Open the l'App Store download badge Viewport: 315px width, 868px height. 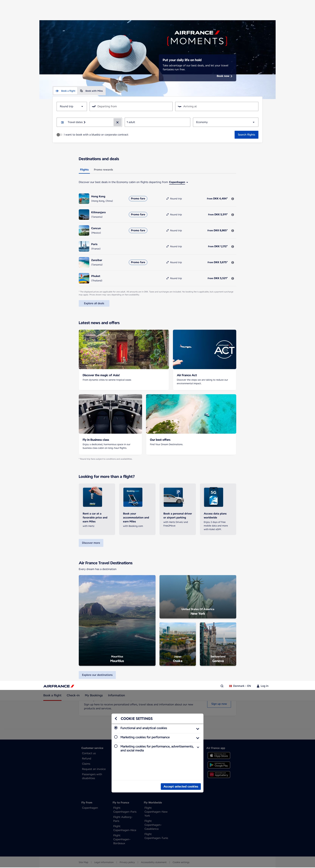pyautogui.click(x=219, y=755)
